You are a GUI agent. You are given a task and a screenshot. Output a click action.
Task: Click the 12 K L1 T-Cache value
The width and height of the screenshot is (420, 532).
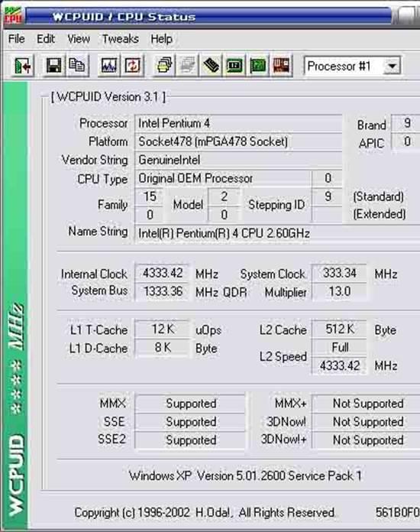[x=163, y=329]
